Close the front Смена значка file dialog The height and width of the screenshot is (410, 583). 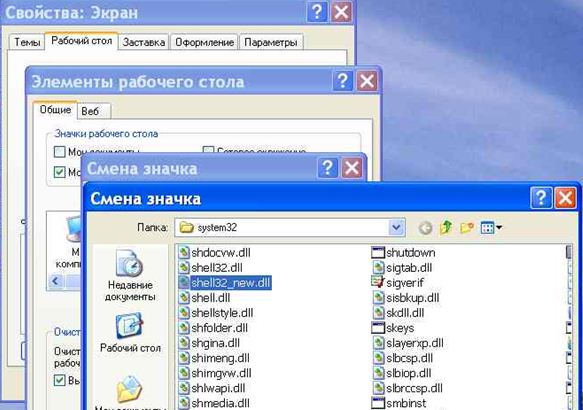click(565, 198)
